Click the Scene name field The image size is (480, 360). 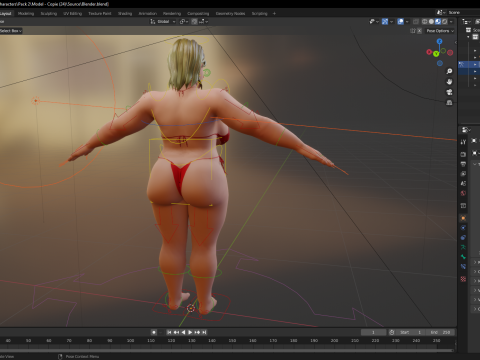pyautogui.click(x=462, y=12)
